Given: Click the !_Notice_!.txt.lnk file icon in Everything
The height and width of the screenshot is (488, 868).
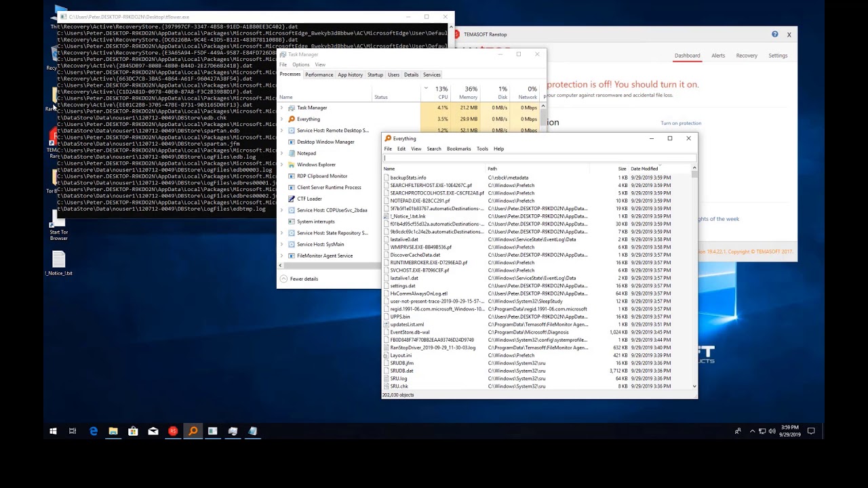Looking at the screenshot, I should pyautogui.click(x=387, y=216).
